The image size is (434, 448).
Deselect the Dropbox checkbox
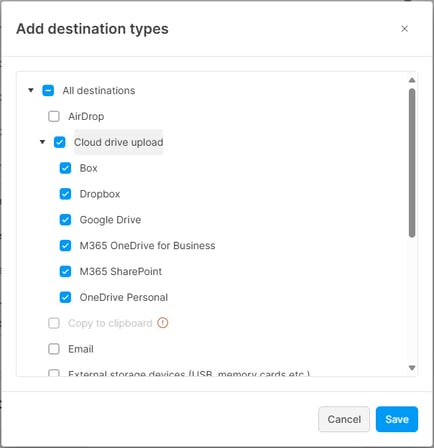pos(65,194)
